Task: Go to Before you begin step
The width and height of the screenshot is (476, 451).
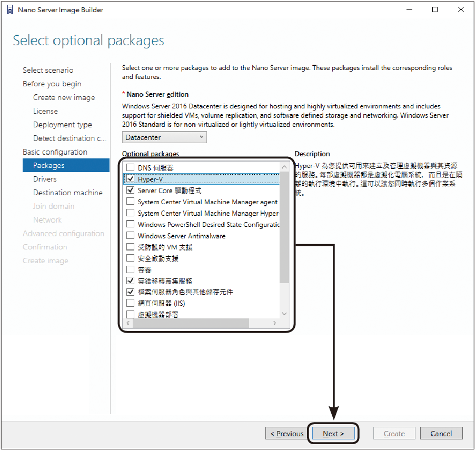Action: coord(52,84)
